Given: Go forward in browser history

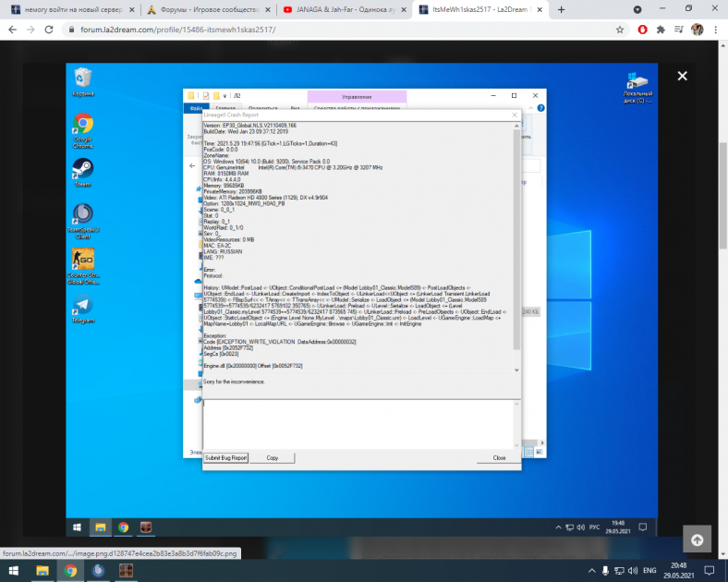Looking at the screenshot, I should 30,30.
